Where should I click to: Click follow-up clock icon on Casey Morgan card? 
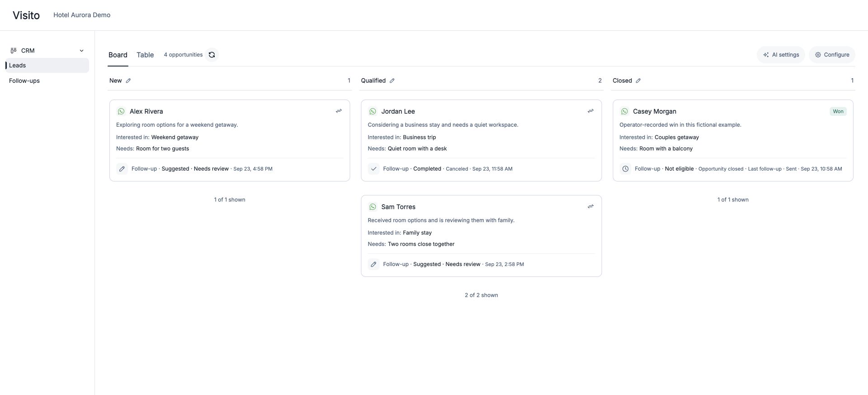point(625,169)
